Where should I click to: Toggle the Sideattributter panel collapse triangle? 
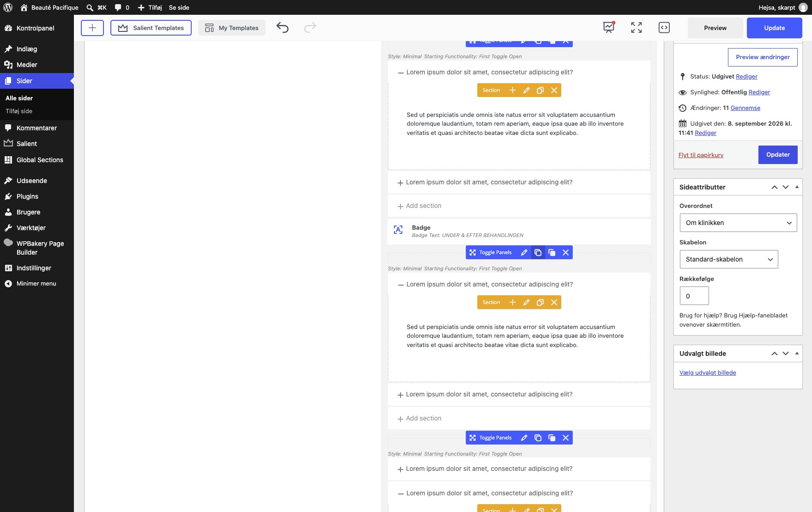coord(797,187)
